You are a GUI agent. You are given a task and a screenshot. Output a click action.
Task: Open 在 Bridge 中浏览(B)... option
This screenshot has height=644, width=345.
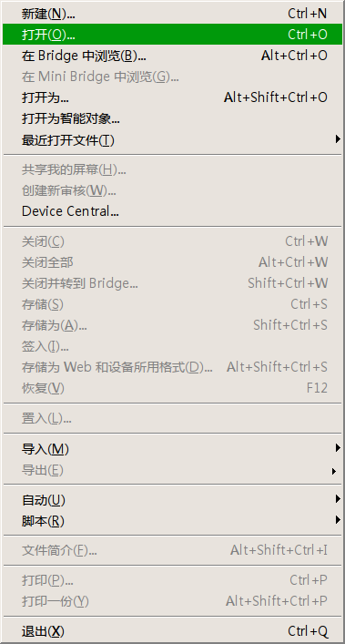pyautogui.click(x=172, y=56)
